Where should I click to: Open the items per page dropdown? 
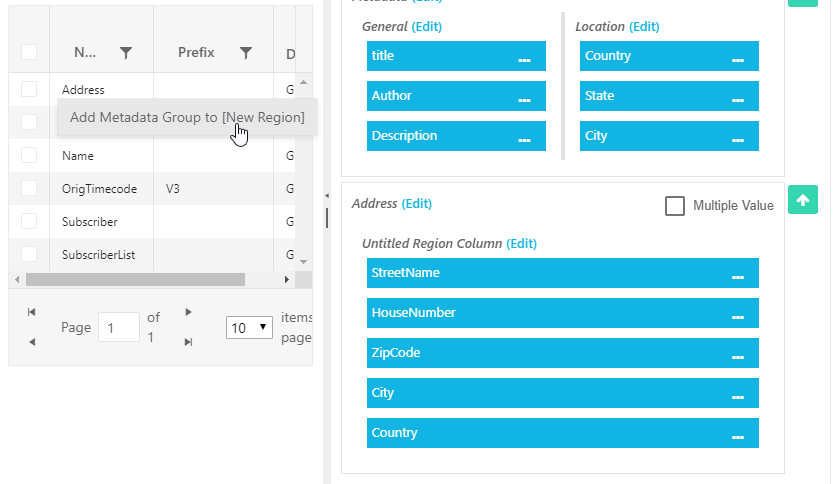tap(250, 327)
